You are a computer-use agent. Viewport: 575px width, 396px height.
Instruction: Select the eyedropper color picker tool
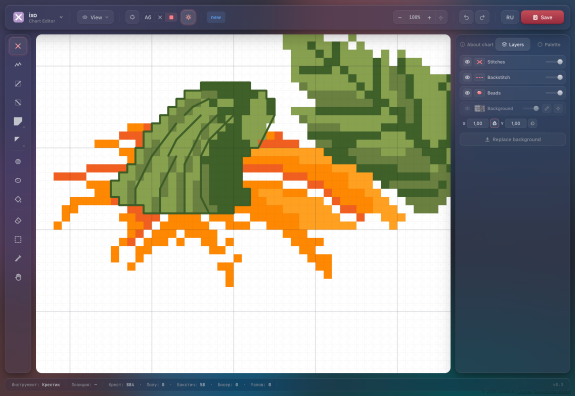click(18, 258)
